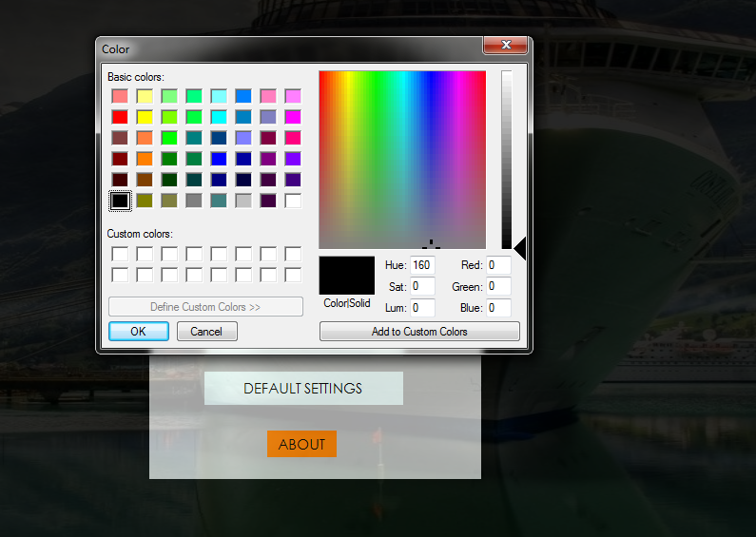Image resolution: width=756 pixels, height=537 pixels.
Task: Open the orange ABOUT button
Action: pos(301,444)
